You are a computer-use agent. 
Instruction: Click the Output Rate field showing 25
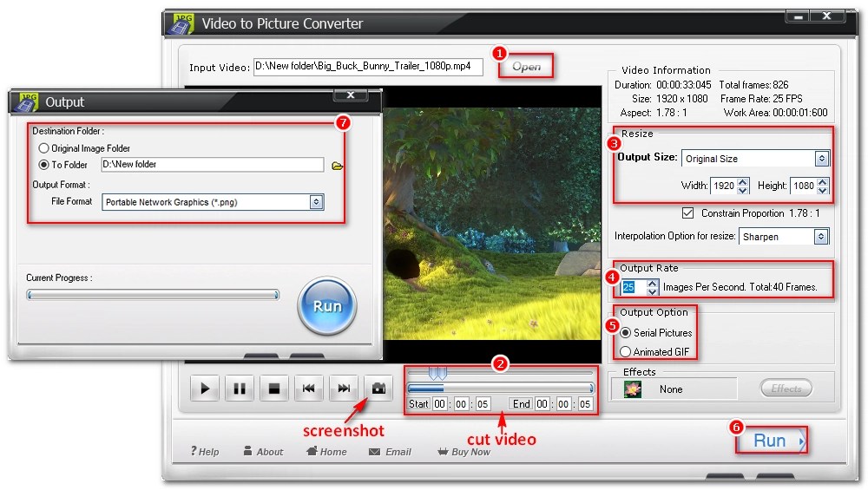[634, 287]
